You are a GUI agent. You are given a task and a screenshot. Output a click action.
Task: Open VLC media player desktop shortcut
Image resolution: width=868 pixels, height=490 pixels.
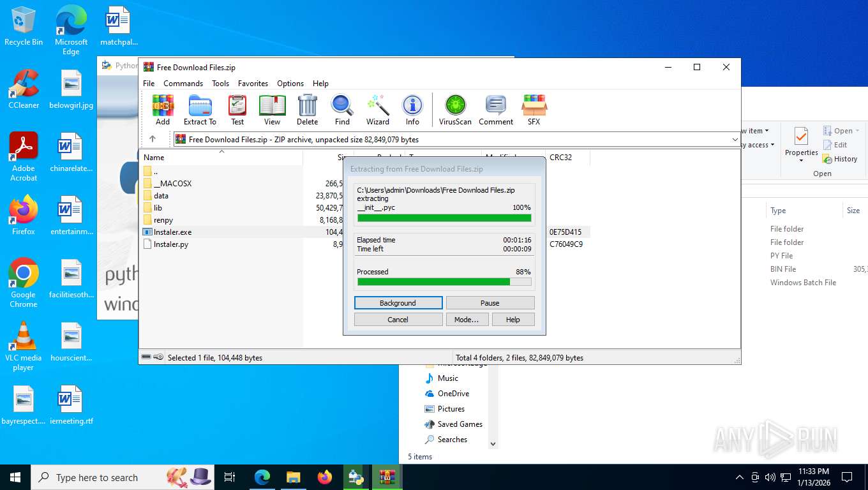tap(24, 346)
